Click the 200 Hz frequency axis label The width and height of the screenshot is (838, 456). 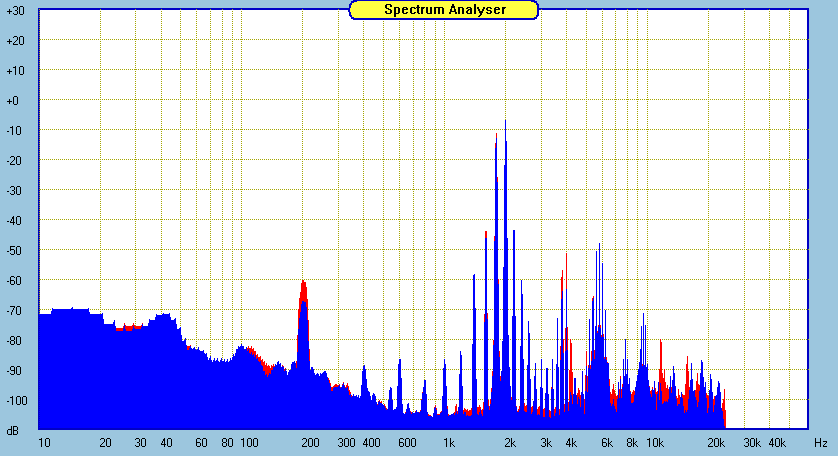point(310,442)
